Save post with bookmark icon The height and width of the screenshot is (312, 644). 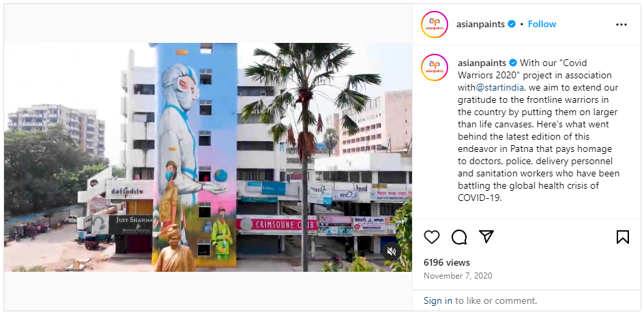coord(623,237)
